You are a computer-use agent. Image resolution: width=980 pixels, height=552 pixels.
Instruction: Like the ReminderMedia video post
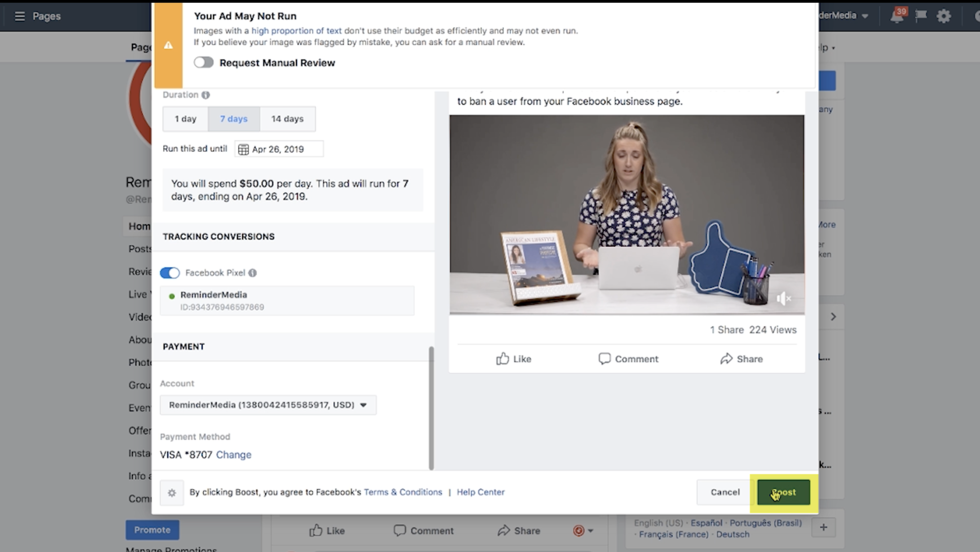click(513, 358)
